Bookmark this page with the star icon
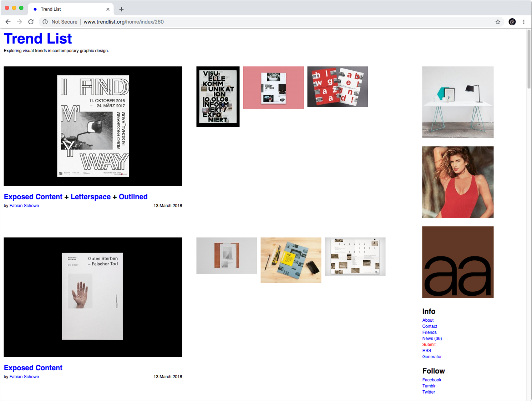532x401 pixels. tap(498, 22)
